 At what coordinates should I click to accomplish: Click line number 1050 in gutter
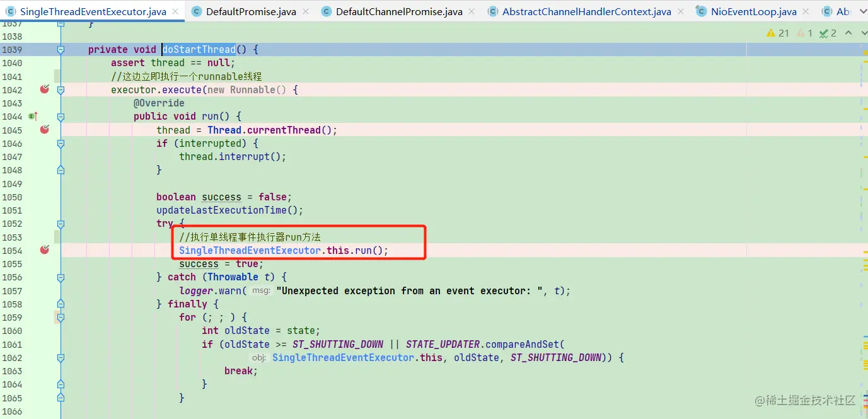(12, 197)
